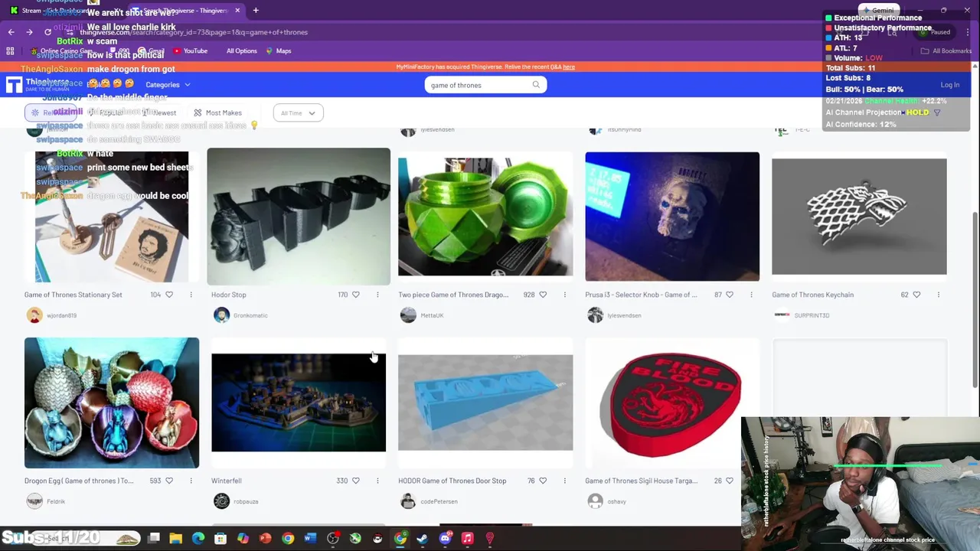Open the All Options bookmark

pyautogui.click(x=241, y=51)
